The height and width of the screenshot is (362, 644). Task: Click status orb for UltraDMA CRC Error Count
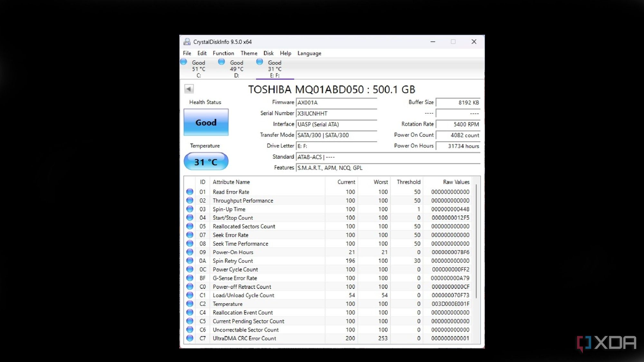[x=190, y=338]
